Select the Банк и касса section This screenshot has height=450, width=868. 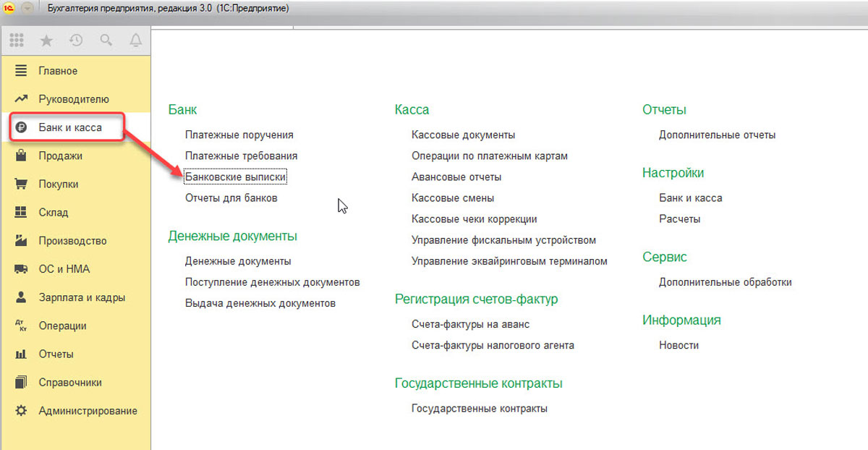tap(69, 127)
